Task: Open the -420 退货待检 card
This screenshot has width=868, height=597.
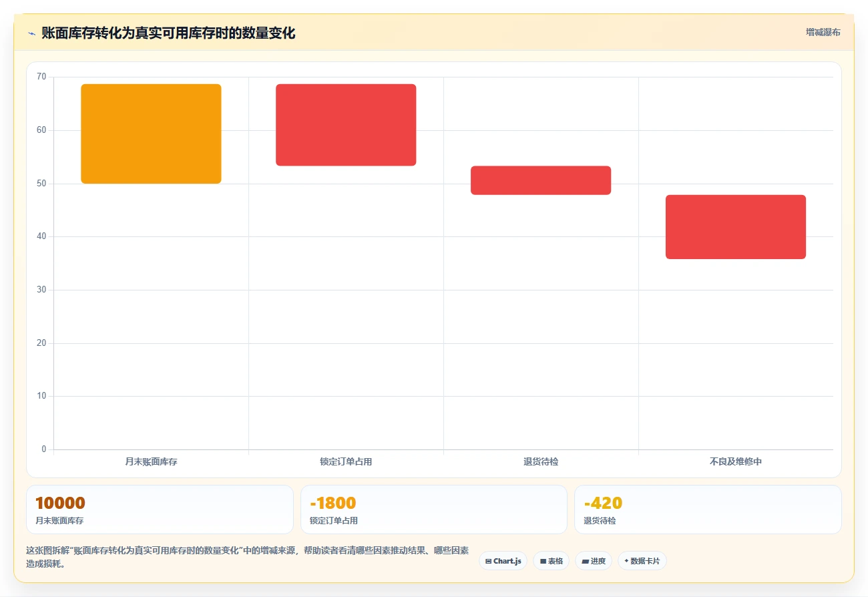Action: click(x=708, y=510)
